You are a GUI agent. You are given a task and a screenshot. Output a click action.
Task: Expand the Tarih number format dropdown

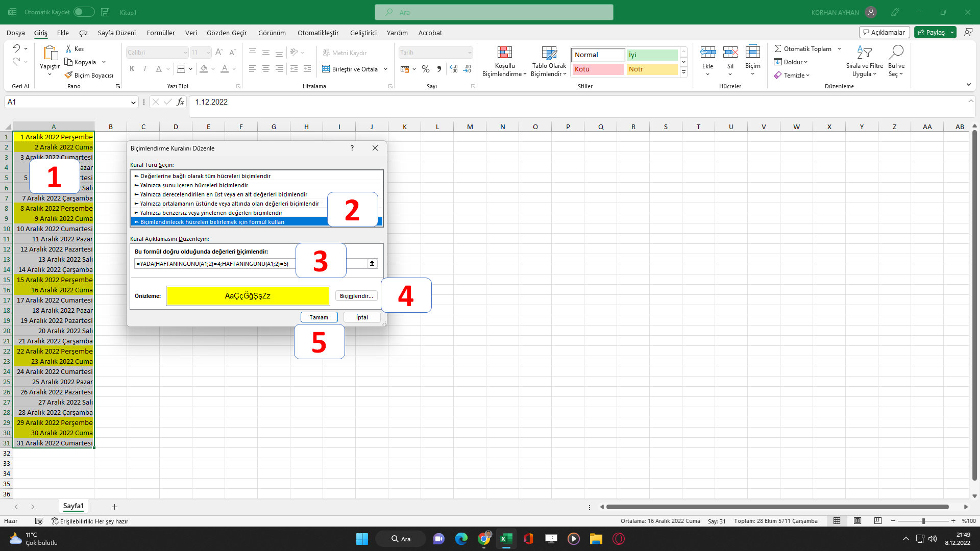(x=469, y=53)
